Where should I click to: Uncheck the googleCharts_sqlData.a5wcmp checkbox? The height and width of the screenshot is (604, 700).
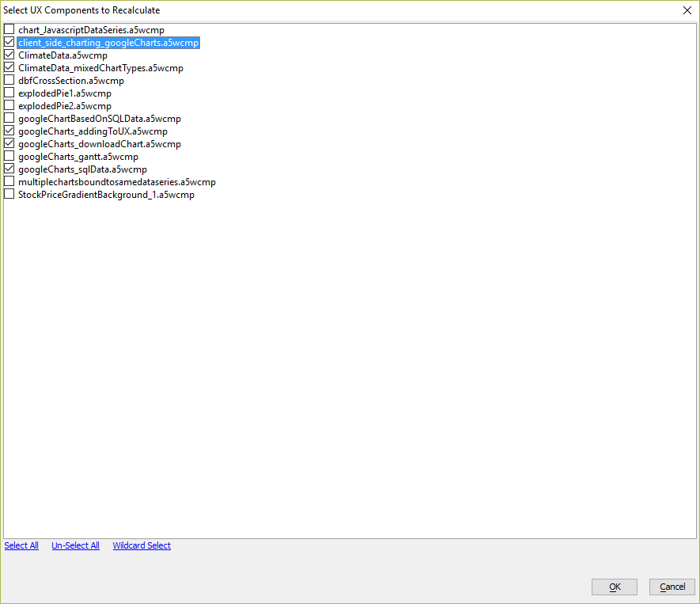click(x=9, y=169)
